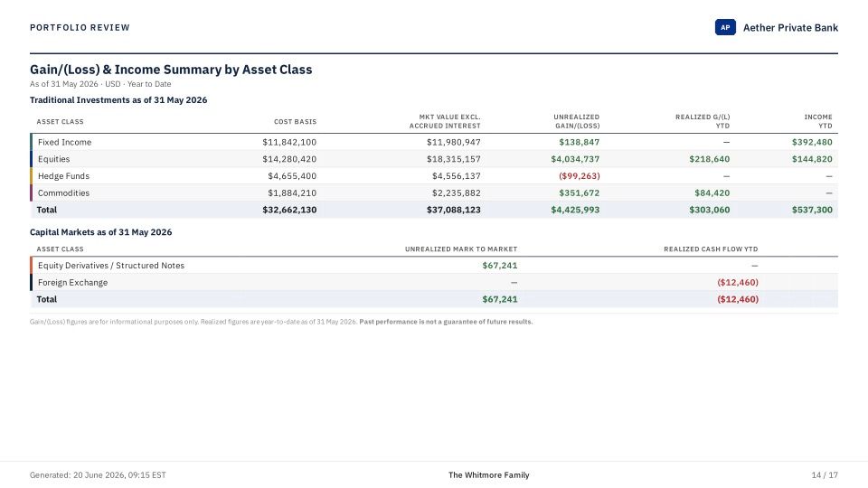Select the Foreign Exchange row label
The height and width of the screenshot is (488, 868).
(x=72, y=282)
